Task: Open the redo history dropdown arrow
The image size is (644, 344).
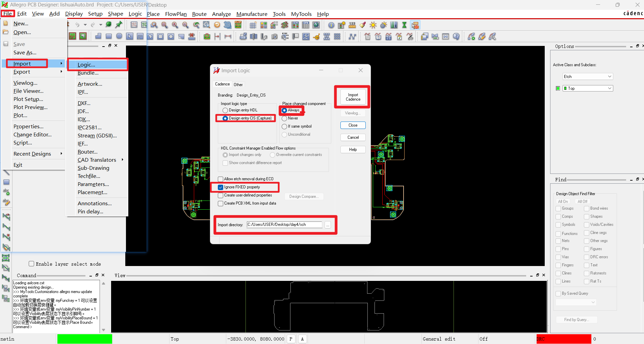Action: click(x=101, y=25)
